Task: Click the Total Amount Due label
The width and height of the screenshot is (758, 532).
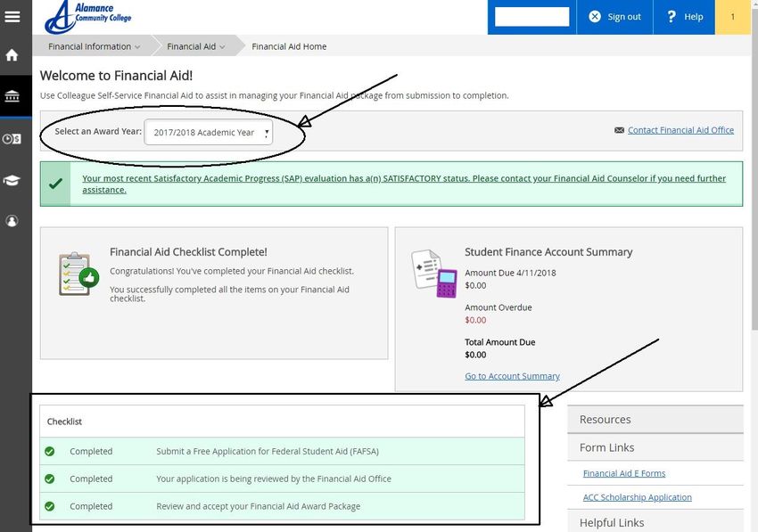Action: [x=500, y=342]
